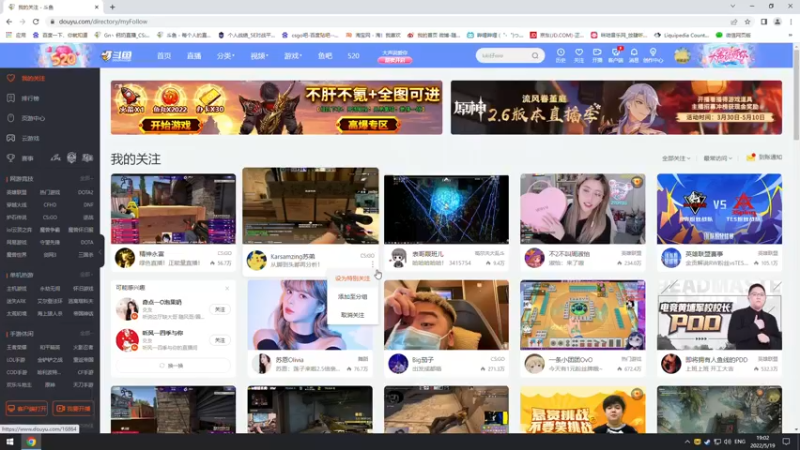
Task: Click three-dot more icon on Karsamzing card
Action: click(373, 264)
